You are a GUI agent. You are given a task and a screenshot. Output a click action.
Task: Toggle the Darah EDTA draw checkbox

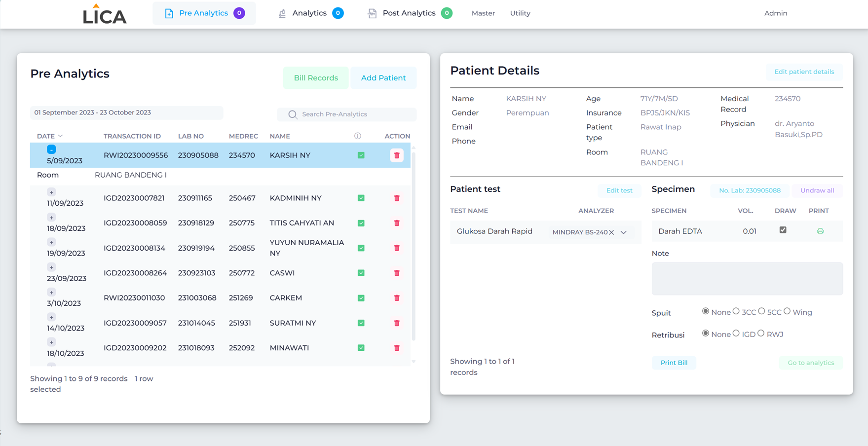tap(783, 230)
